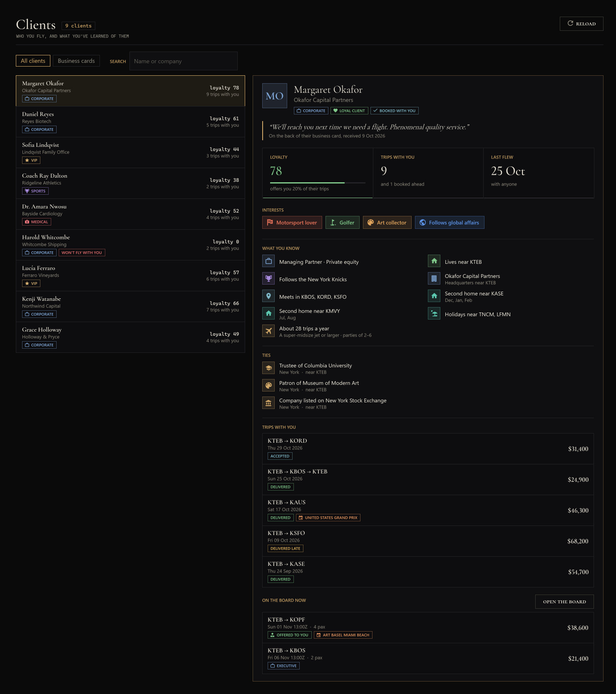Click the graduation cap icon for Columbia University
616x694 pixels.
[x=268, y=368]
